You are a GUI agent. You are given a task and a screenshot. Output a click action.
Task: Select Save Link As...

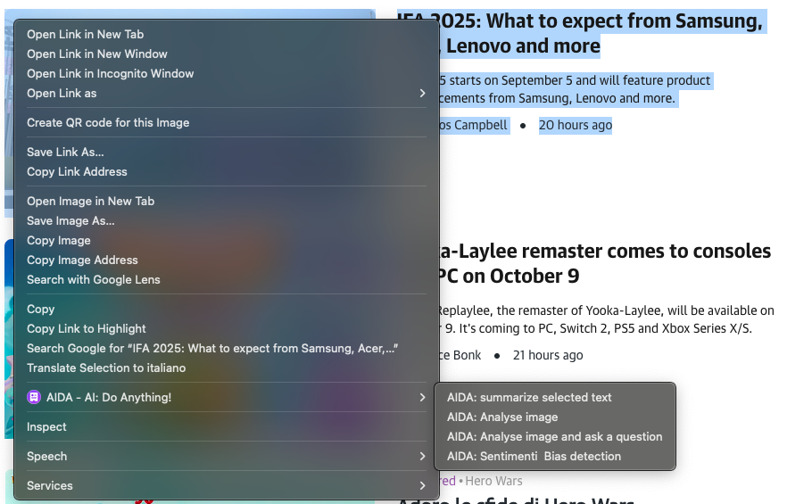227,153
